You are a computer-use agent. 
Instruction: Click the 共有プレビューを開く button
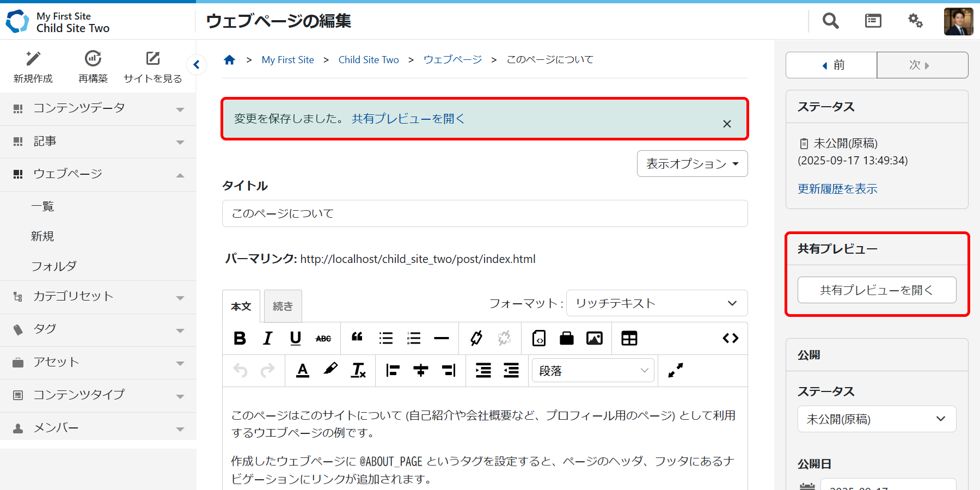pyautogui.click(x=877, y=290)
